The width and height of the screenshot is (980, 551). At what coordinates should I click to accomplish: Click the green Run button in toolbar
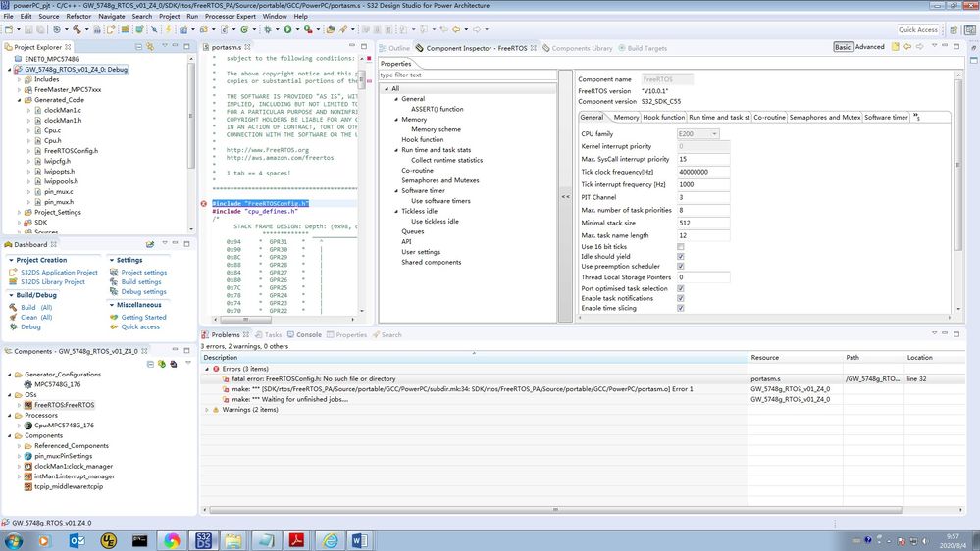pos(287,30)
